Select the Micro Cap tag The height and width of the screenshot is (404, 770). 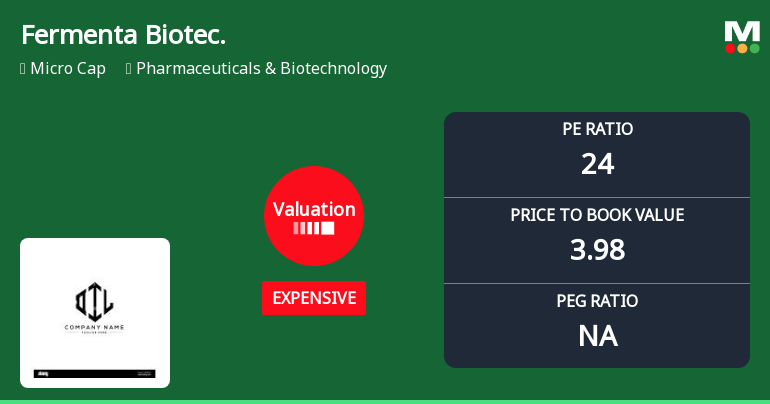click(x=68, y=68)
